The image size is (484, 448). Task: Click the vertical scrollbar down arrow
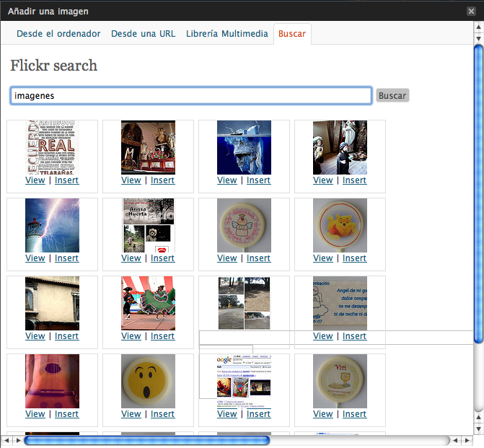(478, 429)
